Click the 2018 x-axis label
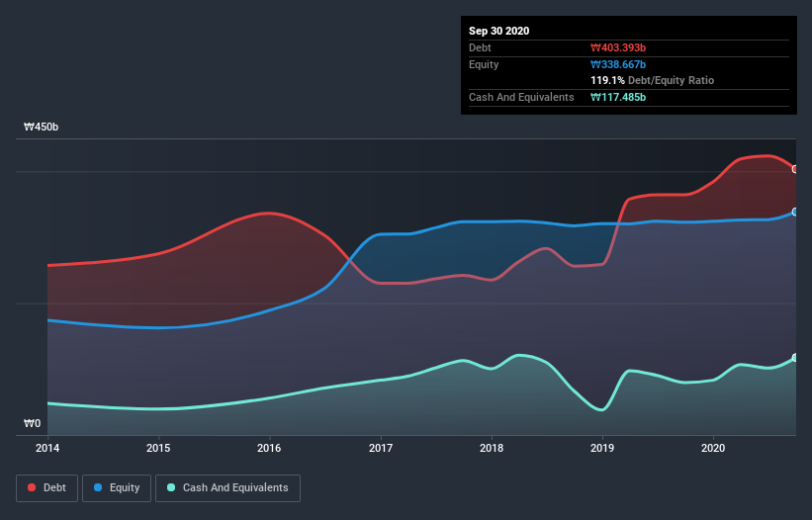 point(492,448)
